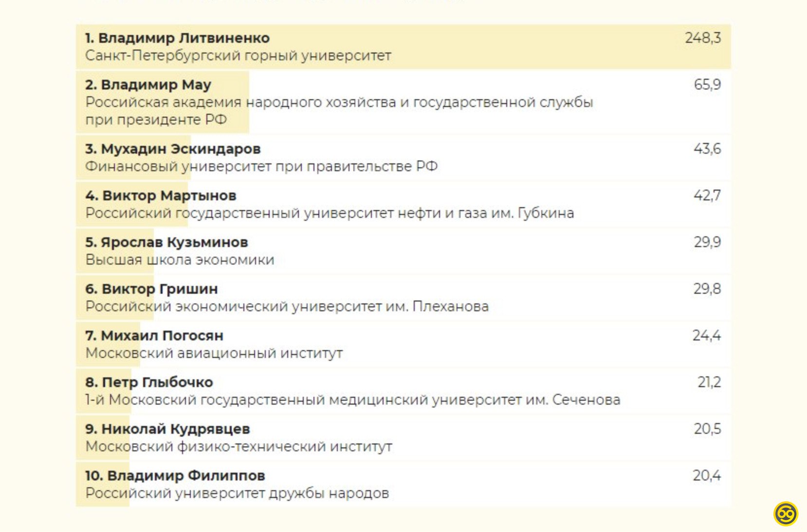
Task: Select Виктор Мартынов in the list
Action: click(161, 195)
